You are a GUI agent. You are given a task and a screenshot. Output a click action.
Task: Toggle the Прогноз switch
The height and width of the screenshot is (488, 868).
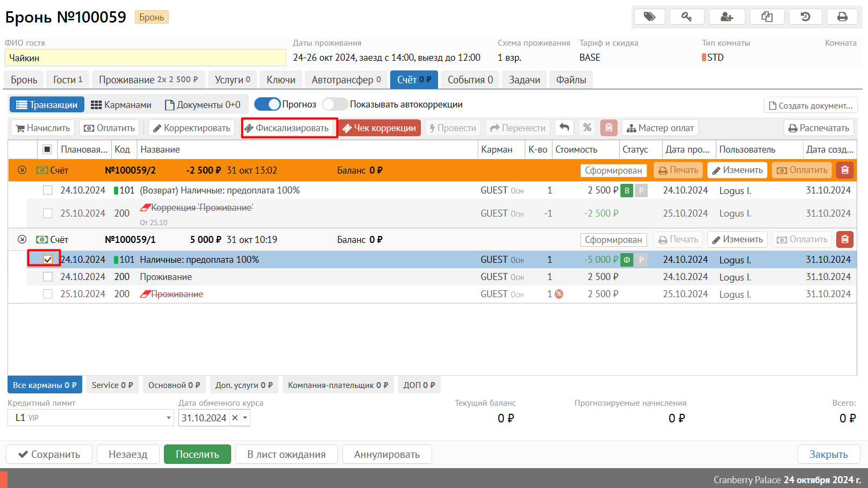pyautogui.click(x=267, y=104)
